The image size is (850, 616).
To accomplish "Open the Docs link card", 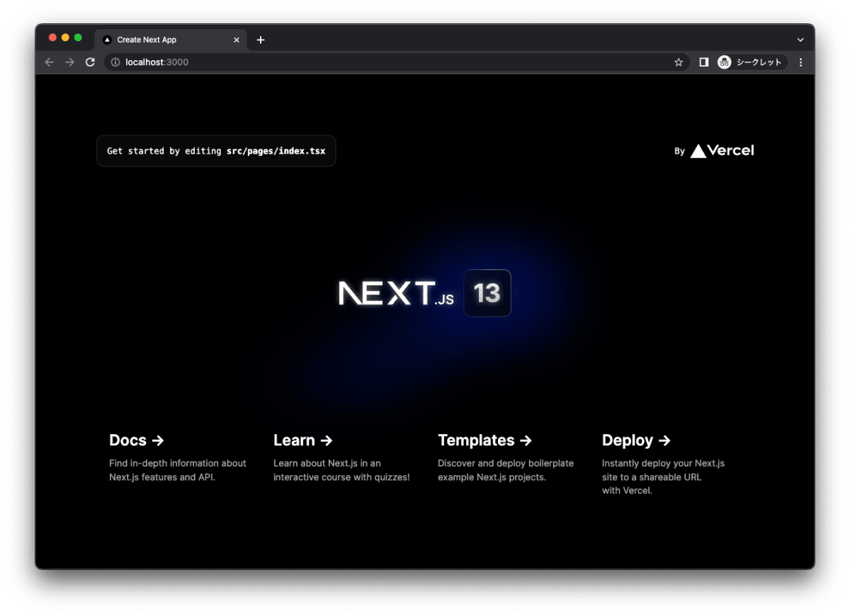I will [180, 458].
